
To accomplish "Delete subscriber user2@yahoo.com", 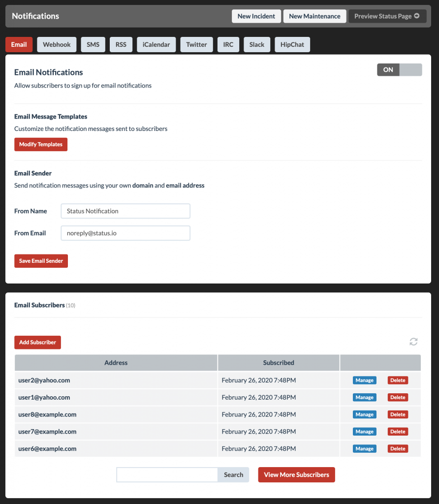I will 398,380.
